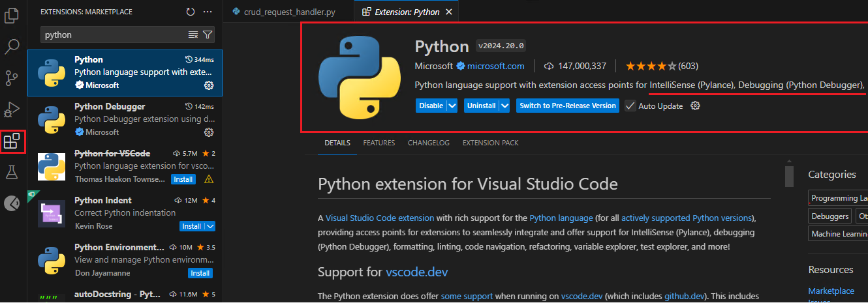The height and width of the screenshot is (305, 868).
Task: Select Python Environment Manager list item
Action: tap(125, 260)
